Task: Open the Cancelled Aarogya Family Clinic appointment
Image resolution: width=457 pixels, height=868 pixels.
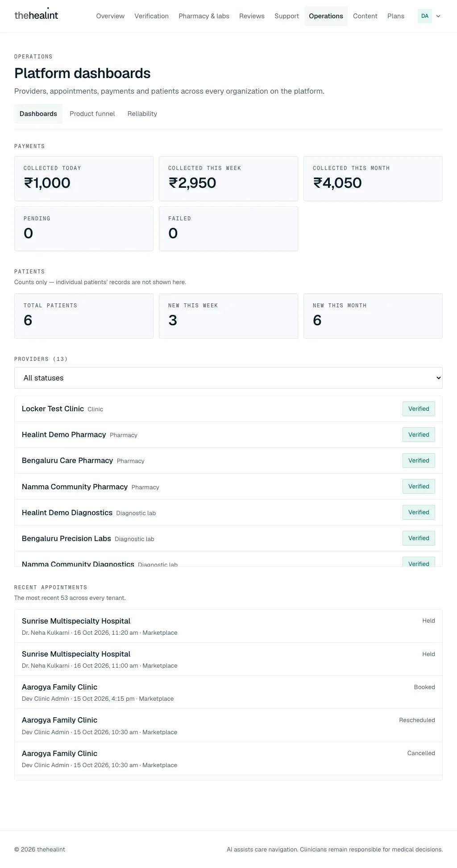Action: (228, 759)
